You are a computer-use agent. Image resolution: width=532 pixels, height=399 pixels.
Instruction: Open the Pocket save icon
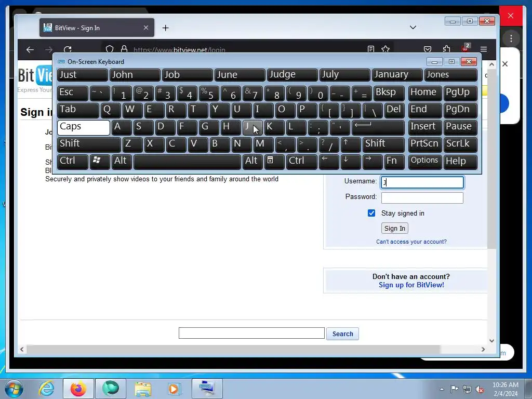point(428,49)
